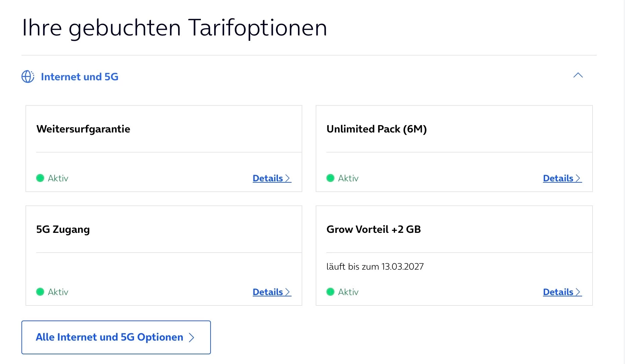
Task: Click the globe icon beside Internet und 5G
Action: coord(28,77)
